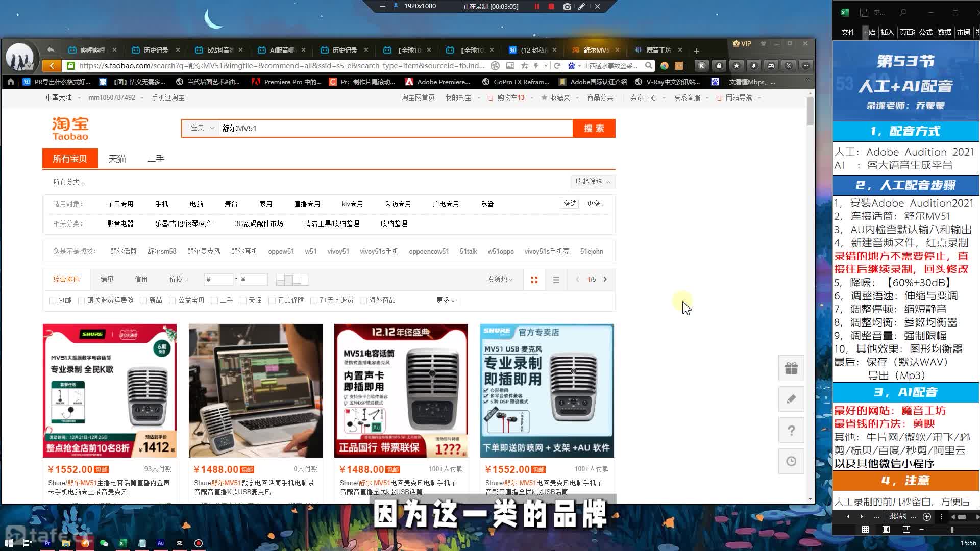The width and height of the screenshot is (980, 551).
Task: Expand 更多 in 适用对象 row
Action: [x=595, y=204]
